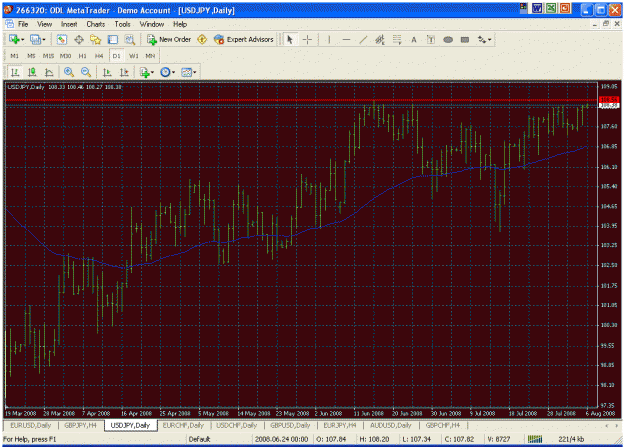Switch to the GBPCHF,H4 chart tab
The height and width of the screenshot is (447, 625).
(442, 425)
